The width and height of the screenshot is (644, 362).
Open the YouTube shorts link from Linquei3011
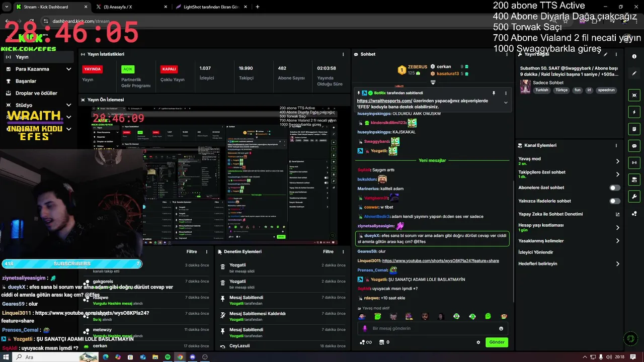coord(440,261)
